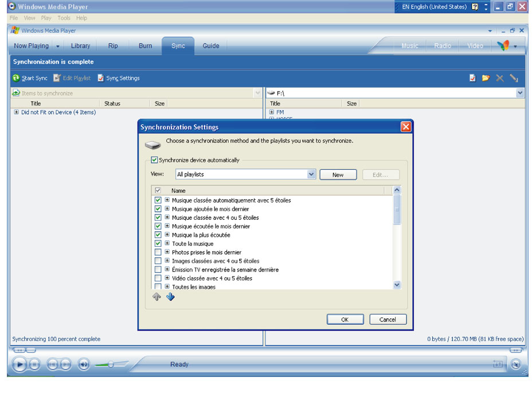Expand Photos prises le mois dernier node
The height and width of the screenshot is (400, 532).
[167, 251]
